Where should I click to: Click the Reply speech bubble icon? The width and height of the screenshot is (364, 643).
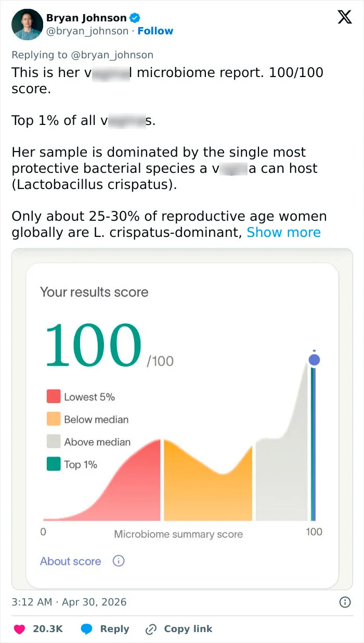pos(87,629)
